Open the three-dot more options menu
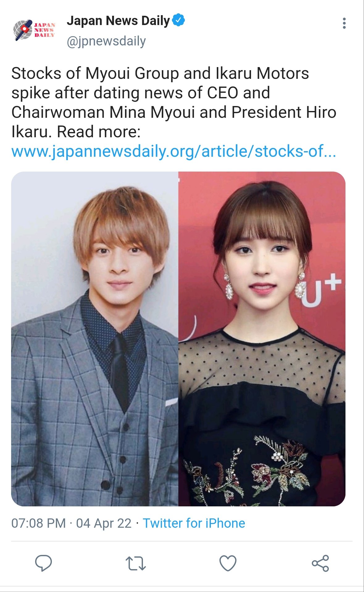 (x=344, y=23)
